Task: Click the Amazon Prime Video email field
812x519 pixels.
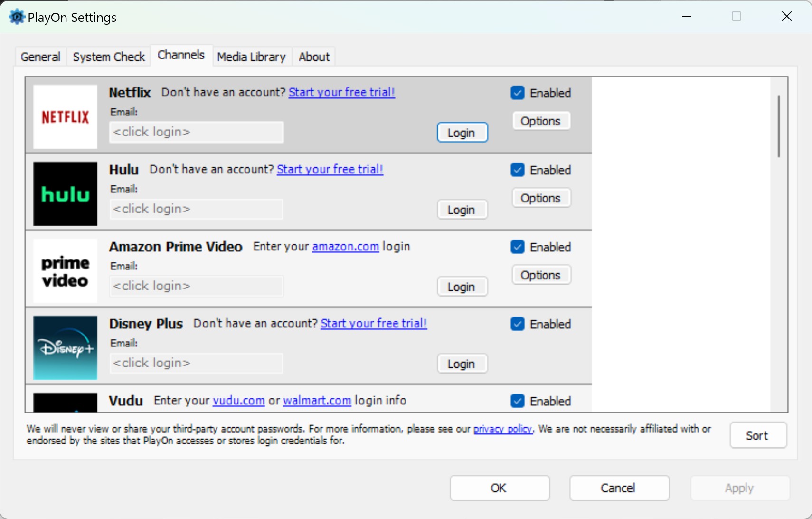Action: tap(197, 286)
